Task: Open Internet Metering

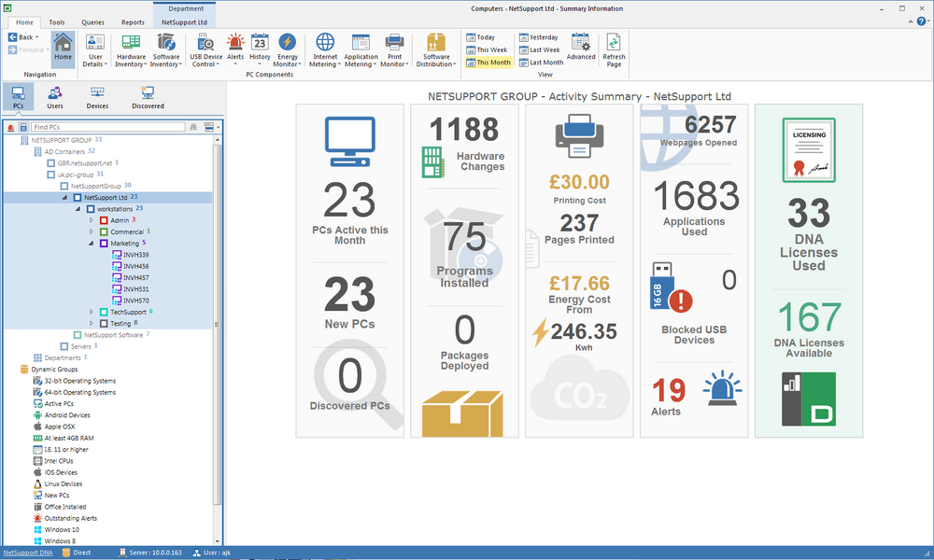Action: tap(325, 50)
